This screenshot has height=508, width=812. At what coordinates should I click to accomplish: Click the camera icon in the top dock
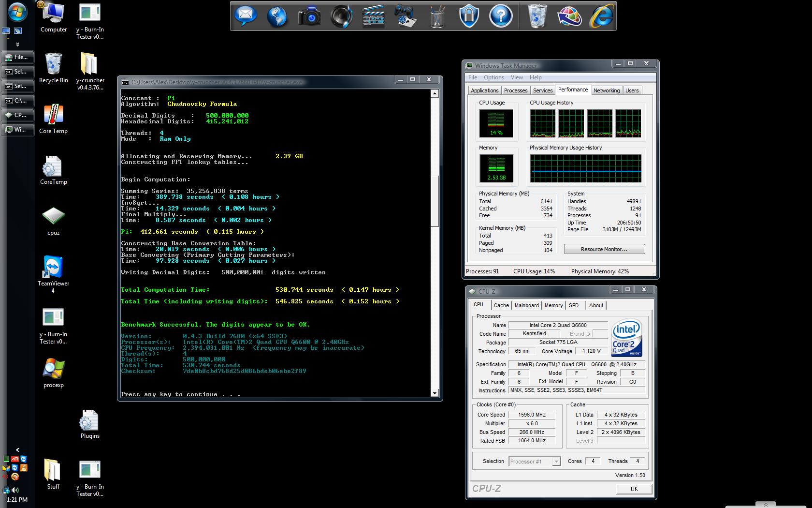coord(309,16)
